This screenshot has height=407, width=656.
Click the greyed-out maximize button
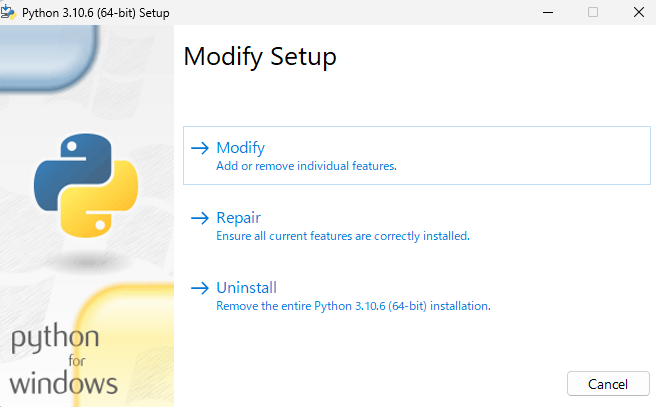coord(593,11)
